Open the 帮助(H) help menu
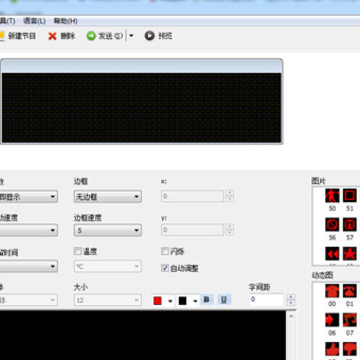This screenshot has height=360, width=360. point(65,21)
